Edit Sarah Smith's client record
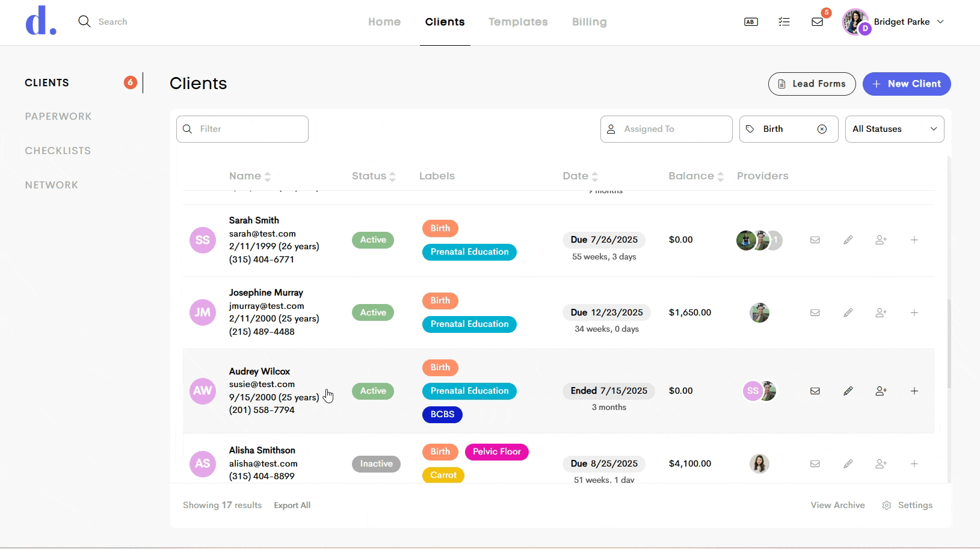Viewport: 980px width, 549px height. (x=848, y=240)
